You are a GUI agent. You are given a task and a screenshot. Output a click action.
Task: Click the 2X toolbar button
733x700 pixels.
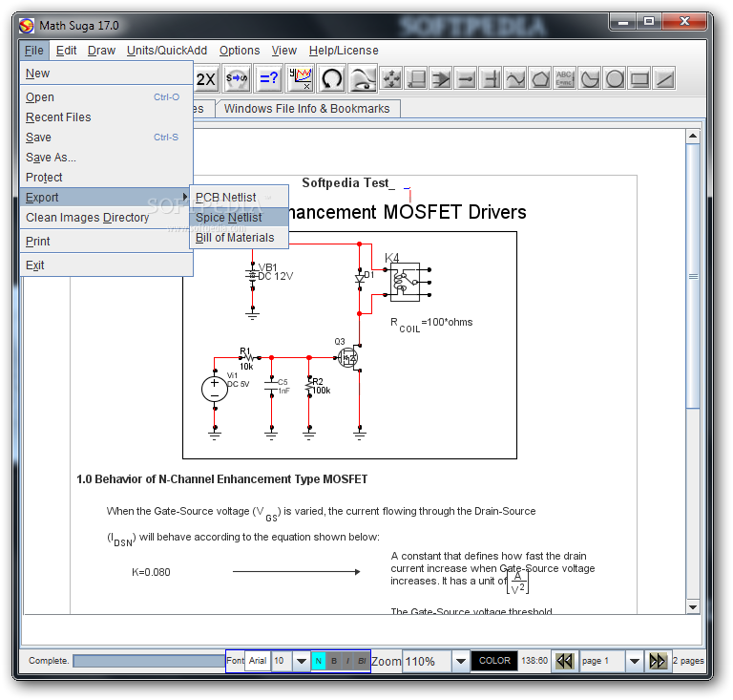206,78
